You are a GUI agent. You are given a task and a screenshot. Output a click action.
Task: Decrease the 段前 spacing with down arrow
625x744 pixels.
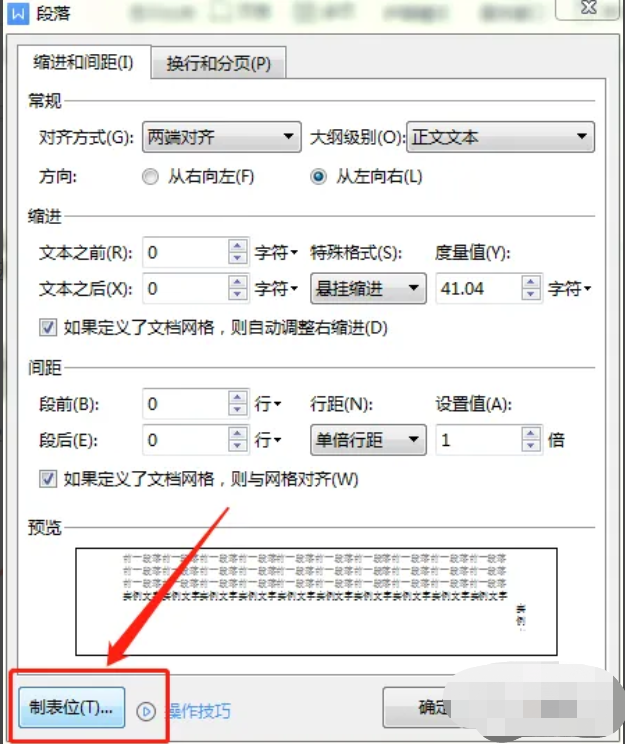[x=237, y=411]
